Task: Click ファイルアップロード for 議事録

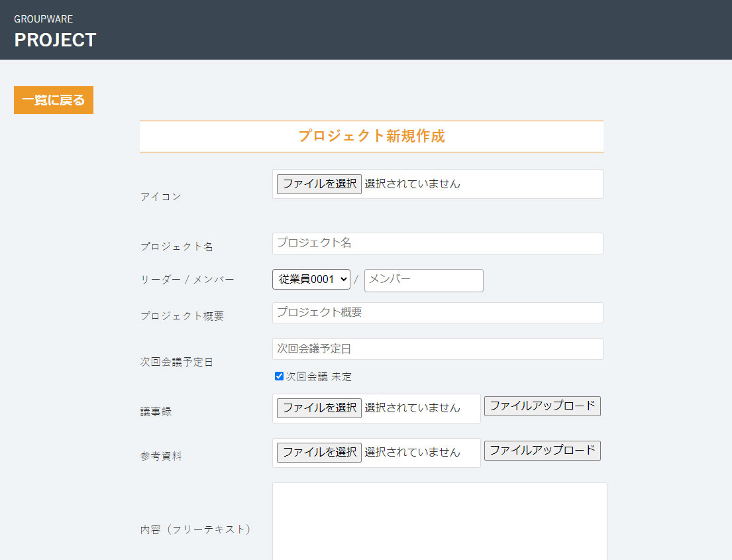Action: point(542,406)
